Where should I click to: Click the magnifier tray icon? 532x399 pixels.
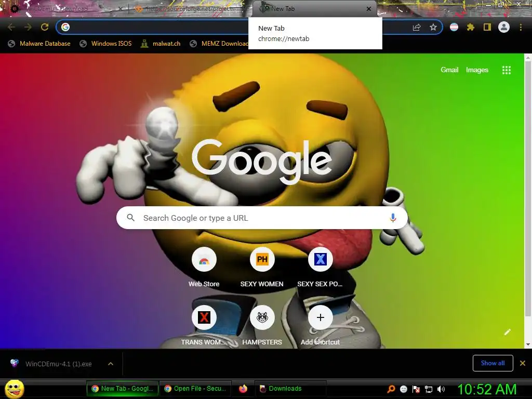[x=391, y=389]
